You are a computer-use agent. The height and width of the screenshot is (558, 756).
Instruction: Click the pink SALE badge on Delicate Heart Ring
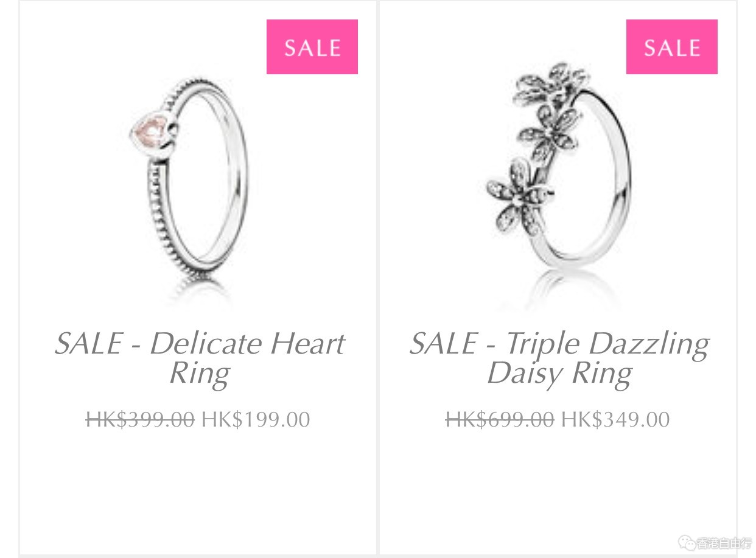pos(312,47)
